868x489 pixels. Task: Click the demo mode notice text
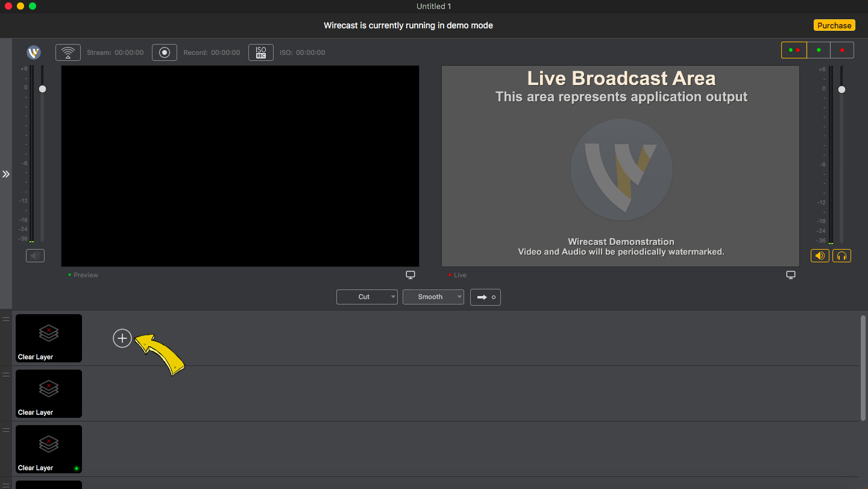coord(408,25)
